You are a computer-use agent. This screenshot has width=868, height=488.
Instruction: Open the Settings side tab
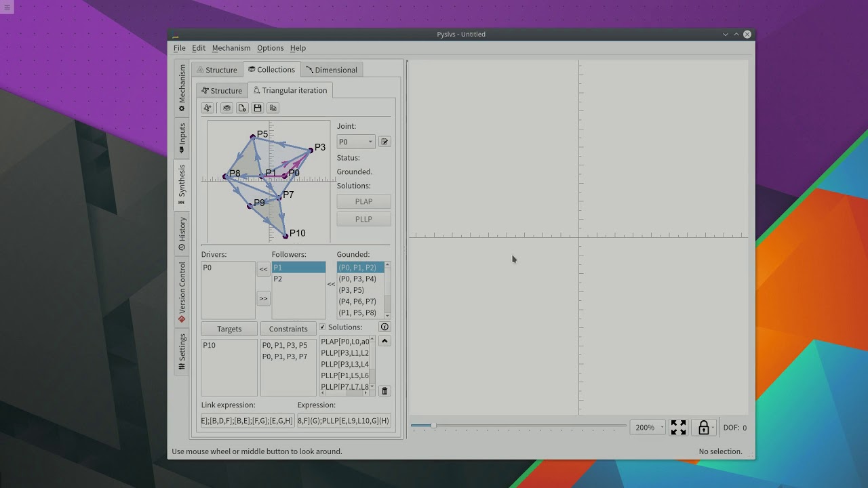click(x=182, y=352)
